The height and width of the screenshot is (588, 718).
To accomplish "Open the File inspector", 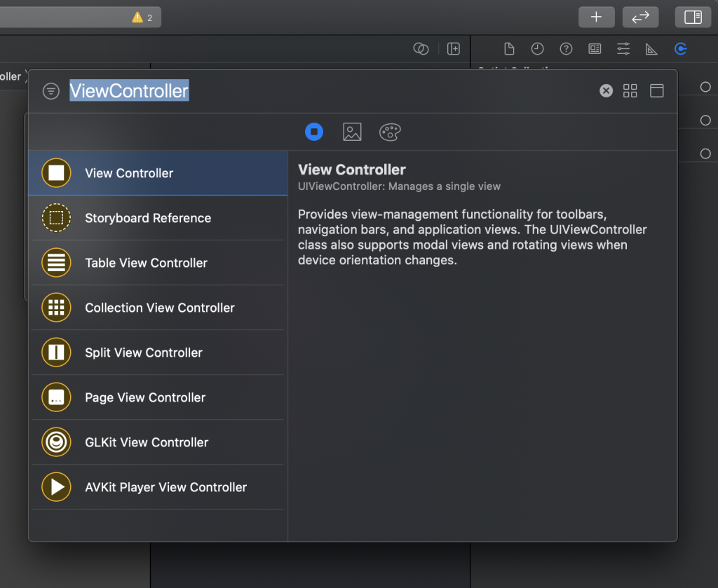I will (509, 48).
